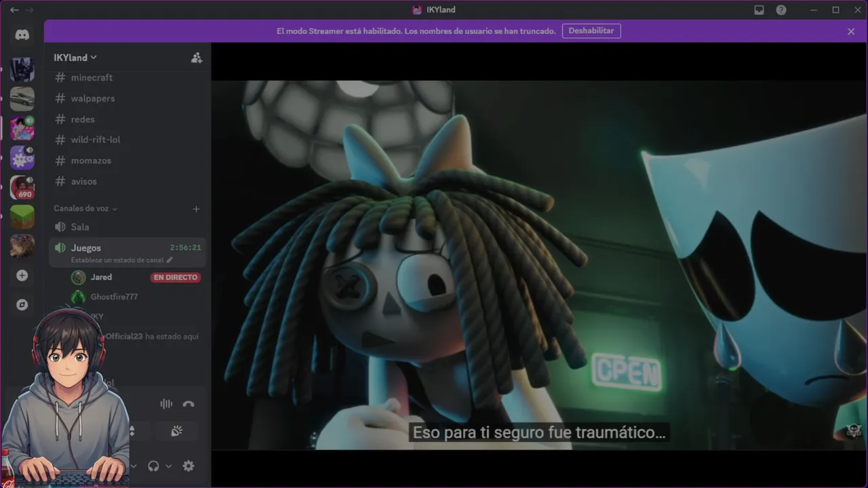Click Deshabilitar to disable Streamer mode
The width and height of the screenshot is (868, 488).
coord(591,31)
